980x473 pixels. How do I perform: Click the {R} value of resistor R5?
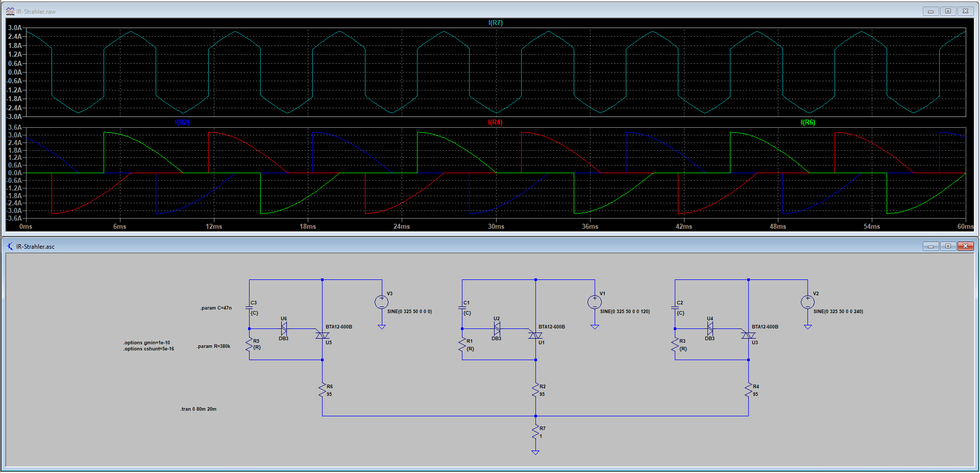click(x=257, y=347)
